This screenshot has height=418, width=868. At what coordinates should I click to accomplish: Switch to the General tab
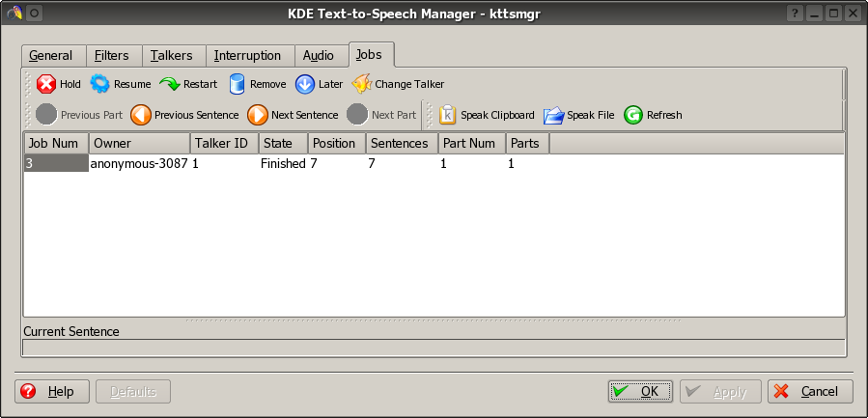click(51, 56)
